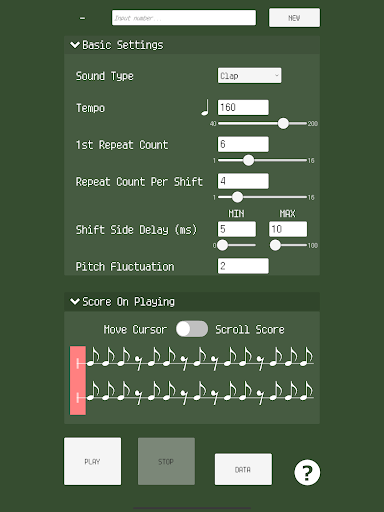Click the red cursor bar on score
The height and width of the screenshot is (512, 384).
pos(78,380)
